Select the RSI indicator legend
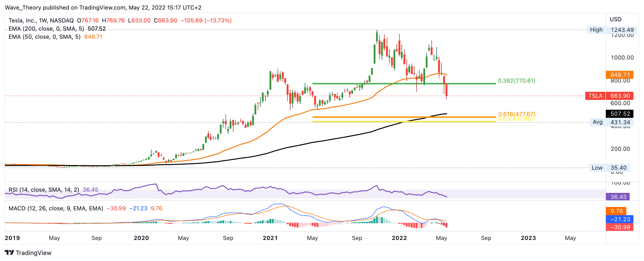Image resolution: width=644 pixels, height=261 pixels. pyautogui.click(x=44, y=190)
